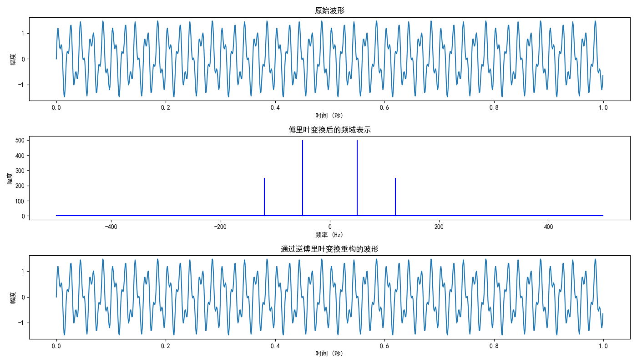The width and height of the screenshot is (637, 364).
Task: Select the −50 Hz spectral peak line
Action: point(303,178)
